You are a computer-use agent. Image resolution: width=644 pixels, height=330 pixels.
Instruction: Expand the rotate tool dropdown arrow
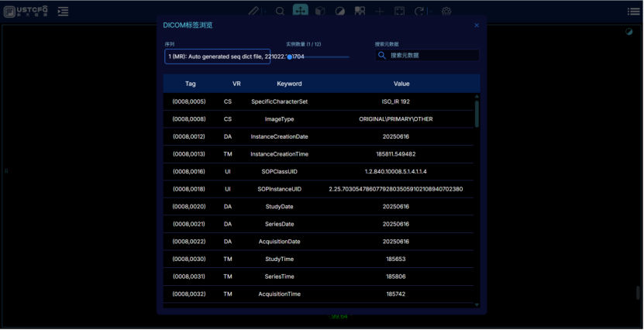429,12
